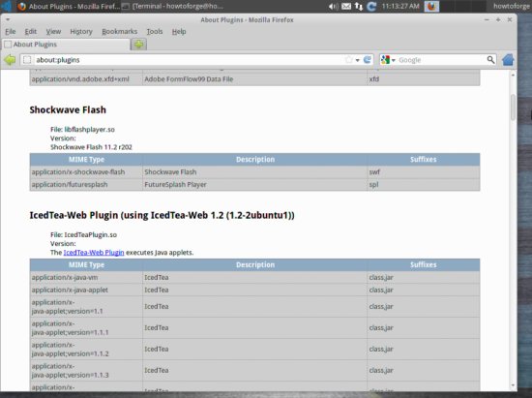Viewport: 532px width, 398px height.
Task: Click the application/x-shockwave-flash cell
Action: click(86, 171)
